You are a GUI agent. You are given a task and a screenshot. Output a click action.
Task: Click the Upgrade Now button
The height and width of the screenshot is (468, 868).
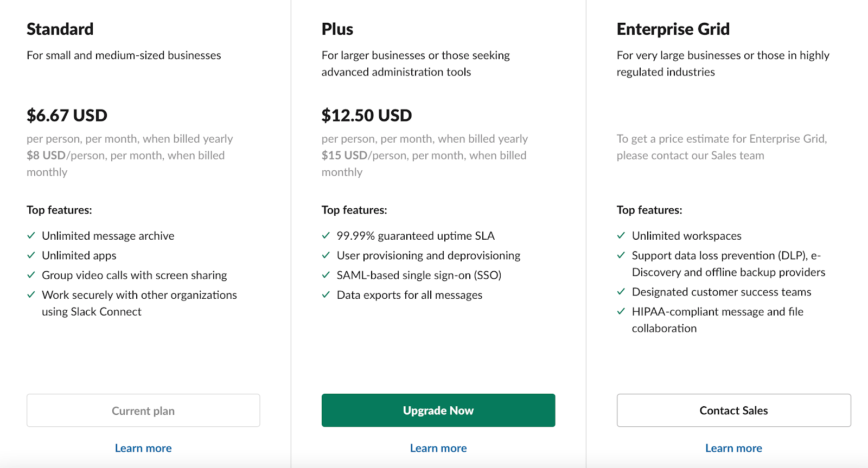[438, 411]
